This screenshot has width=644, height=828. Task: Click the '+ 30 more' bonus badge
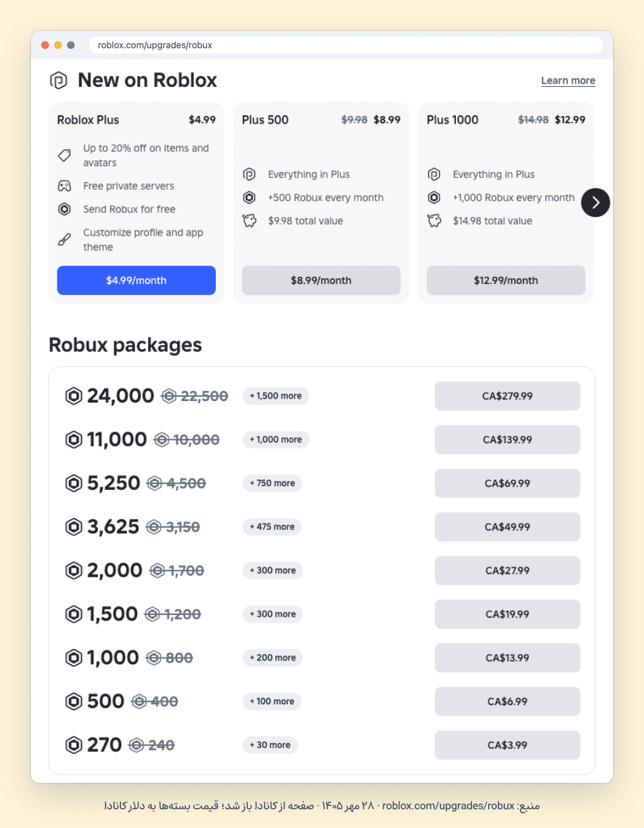point(270,745)
